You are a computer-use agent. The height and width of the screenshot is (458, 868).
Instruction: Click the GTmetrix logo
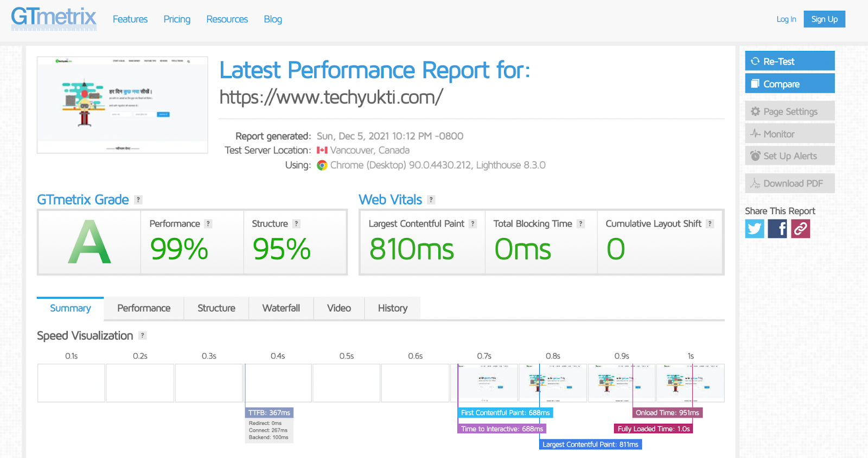[x=54, y=18]
